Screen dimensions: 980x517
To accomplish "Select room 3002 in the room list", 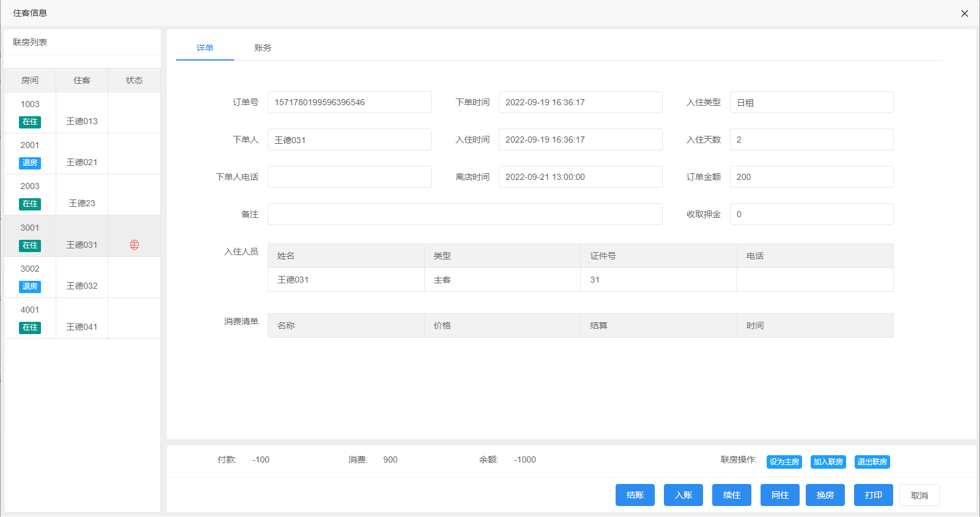I will click(x=82, y=277).
